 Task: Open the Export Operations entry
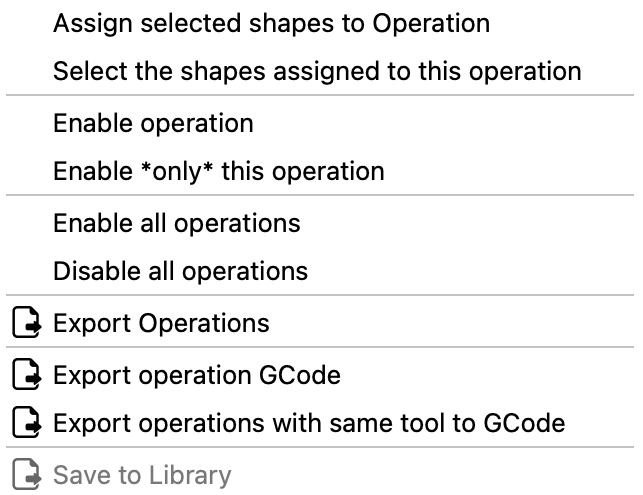[x=161, y=324]
